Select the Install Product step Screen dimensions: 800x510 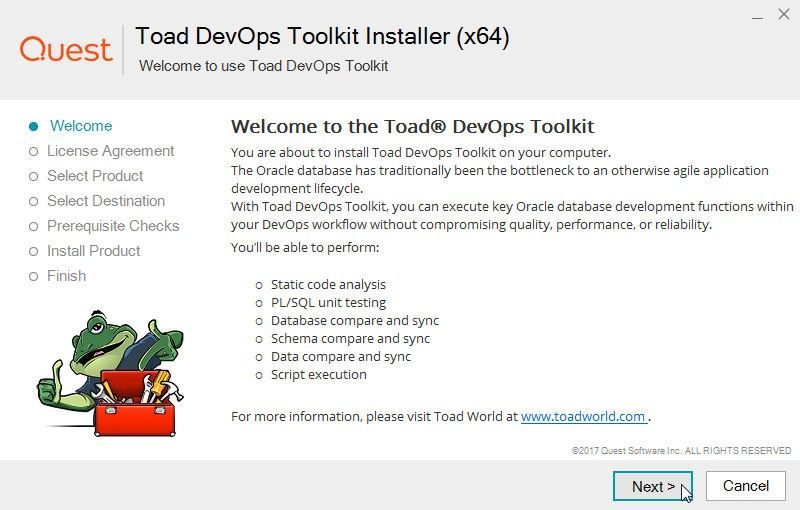[93, 251]
